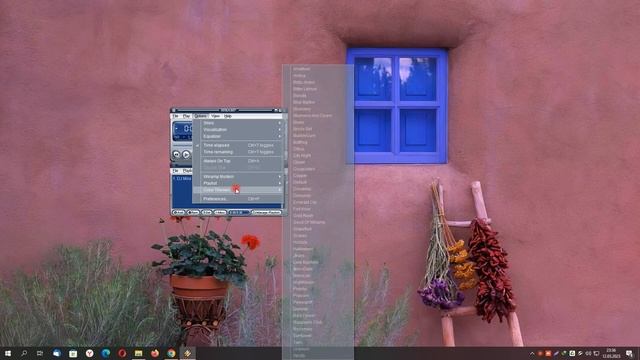
Task: Choose the Citrus color theme
Action: 318,149
